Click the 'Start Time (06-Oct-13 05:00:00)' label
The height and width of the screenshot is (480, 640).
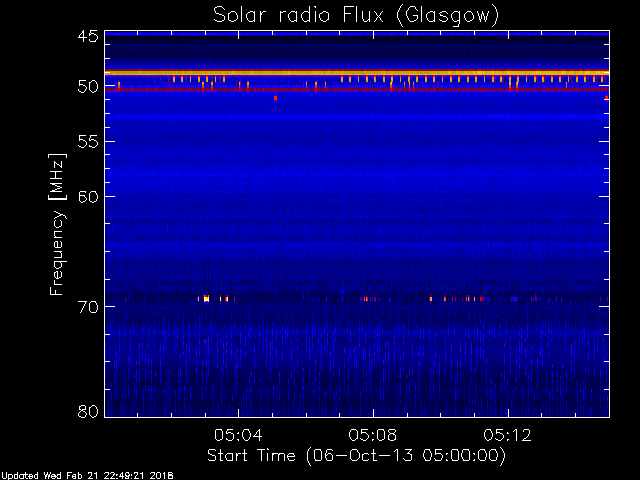coord(356,455)
